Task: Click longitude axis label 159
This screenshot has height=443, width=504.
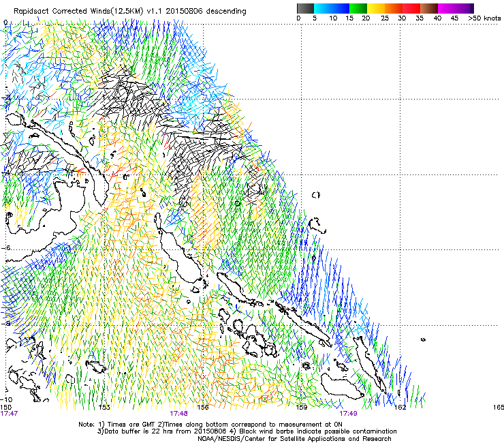Action: (302, 408)
